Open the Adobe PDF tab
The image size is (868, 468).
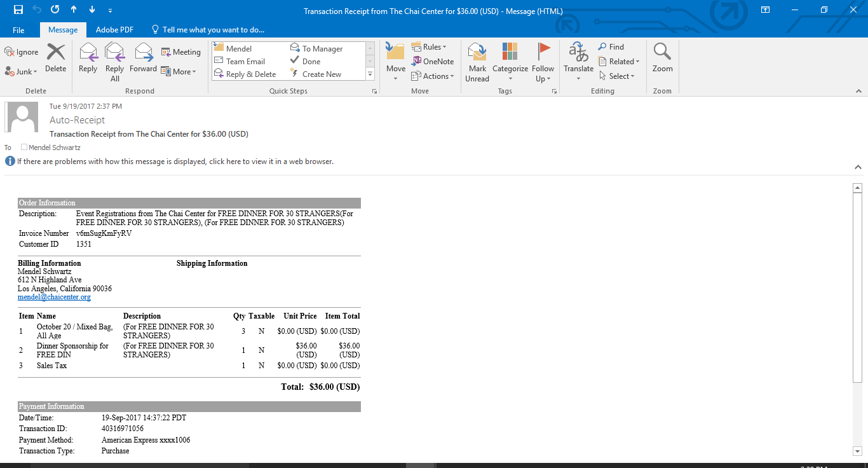(x=114, y=30)
